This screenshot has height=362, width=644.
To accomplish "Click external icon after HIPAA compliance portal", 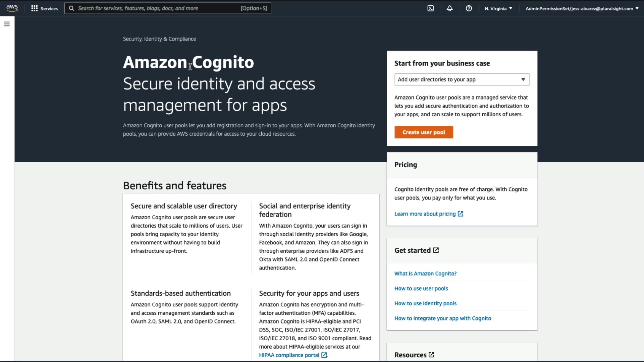I will [324, 355].
